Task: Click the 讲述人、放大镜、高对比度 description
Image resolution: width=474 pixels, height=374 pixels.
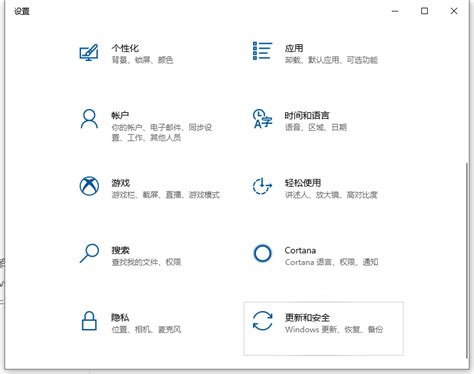Action: (331, 195)
